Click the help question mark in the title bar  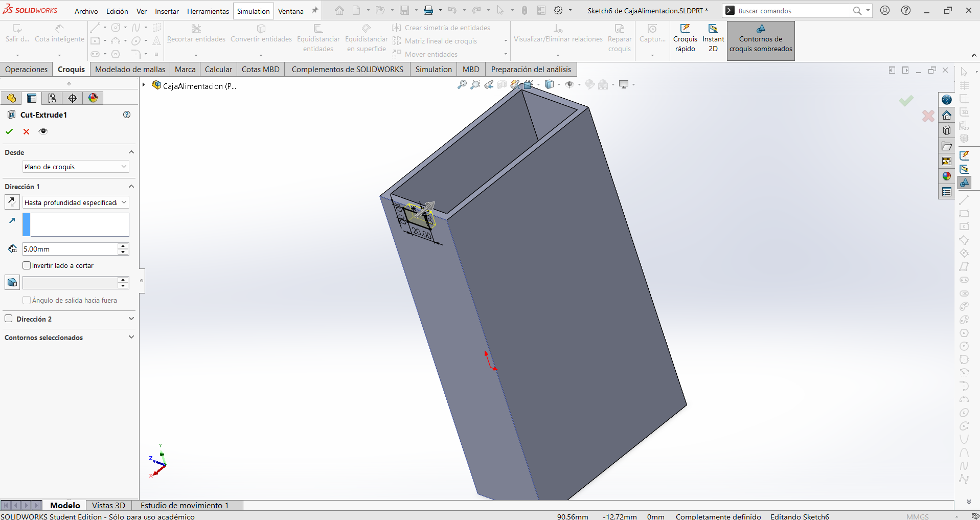906,10
